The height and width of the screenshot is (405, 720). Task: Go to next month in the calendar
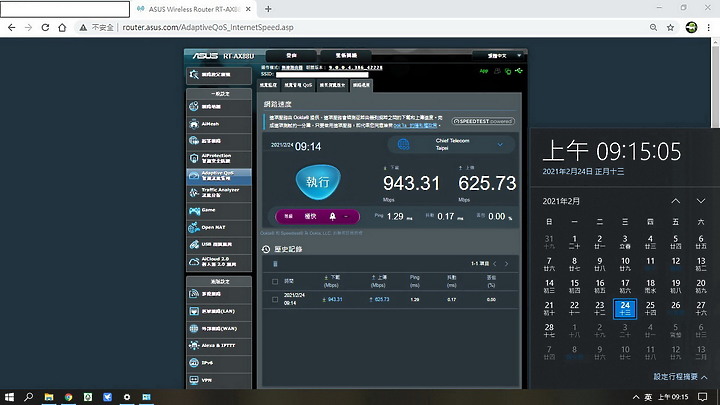(x=701, y=201)
